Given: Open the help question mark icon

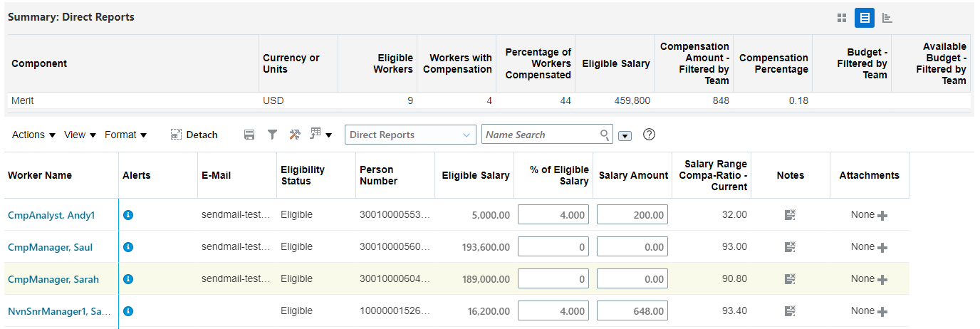Looking at the screenshot, I should click(x=649, y=135).
